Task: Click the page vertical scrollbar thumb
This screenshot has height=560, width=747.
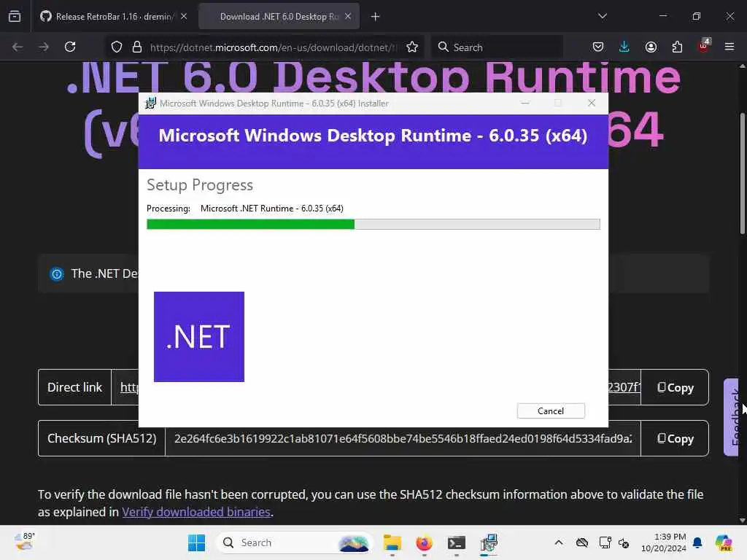Action: 742,174
